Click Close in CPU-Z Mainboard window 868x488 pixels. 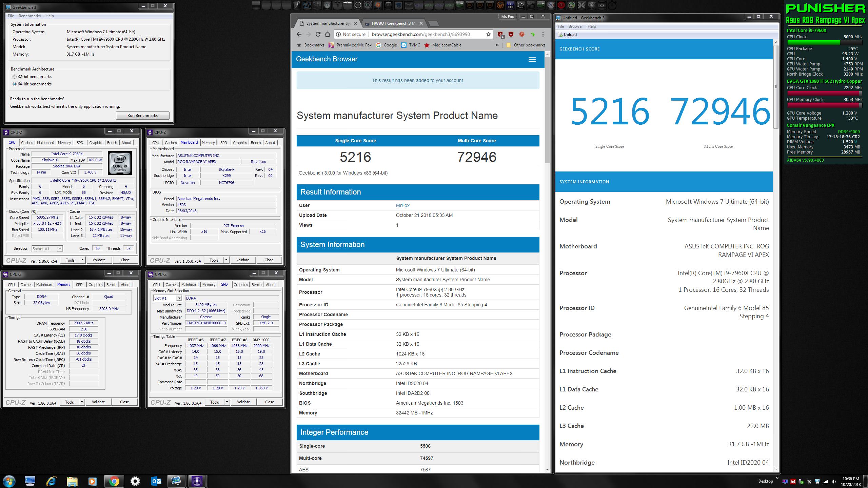(x=269, y=260)
